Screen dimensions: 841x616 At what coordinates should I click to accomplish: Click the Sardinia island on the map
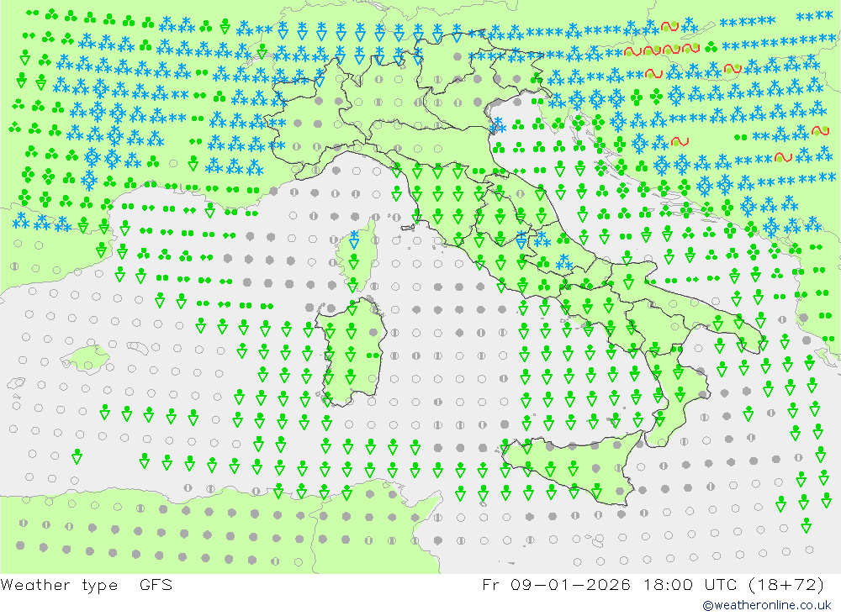352,351
